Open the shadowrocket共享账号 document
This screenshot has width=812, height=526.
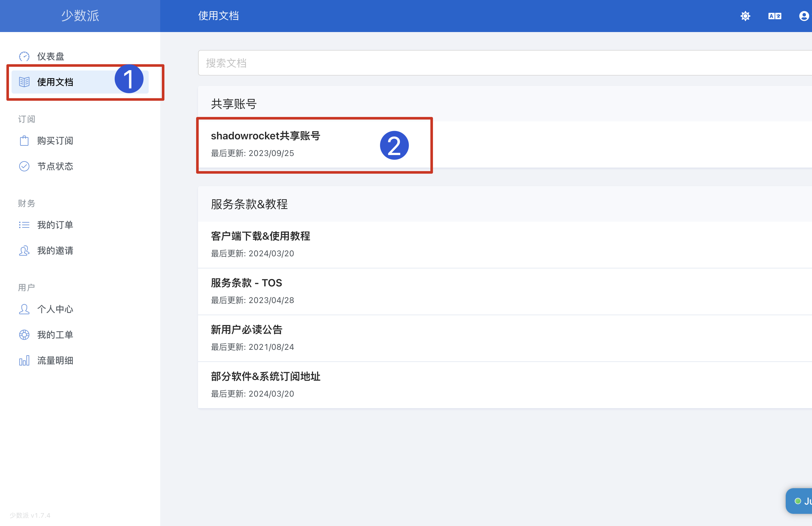(x=265, y=136)
